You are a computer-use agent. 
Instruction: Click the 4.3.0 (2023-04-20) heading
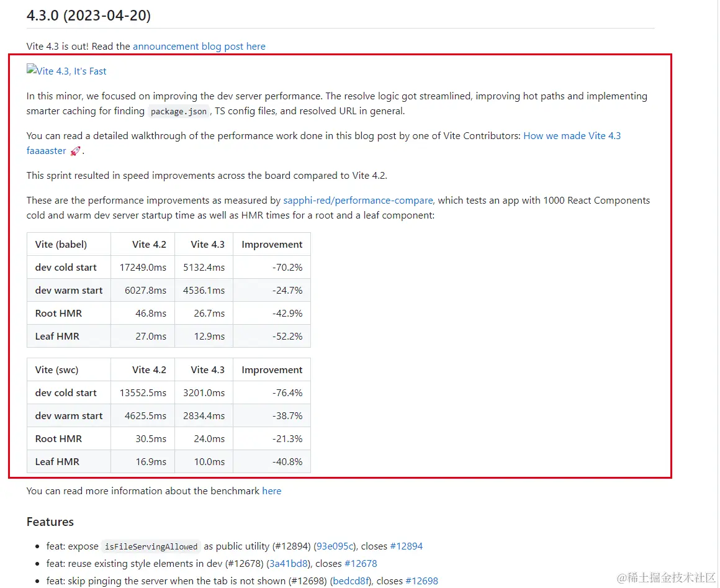pos(89,15)
